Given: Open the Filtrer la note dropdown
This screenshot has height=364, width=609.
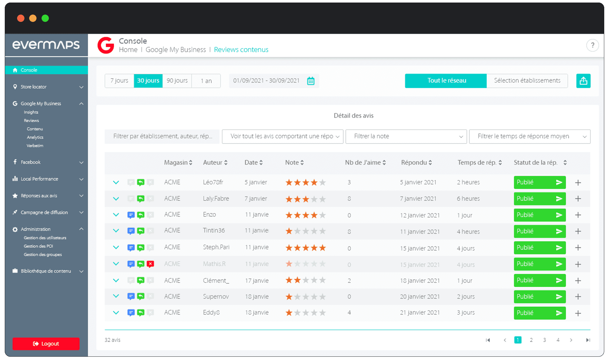Looking at the screenshot, I should pyautogui.click(x=406, y=136).
